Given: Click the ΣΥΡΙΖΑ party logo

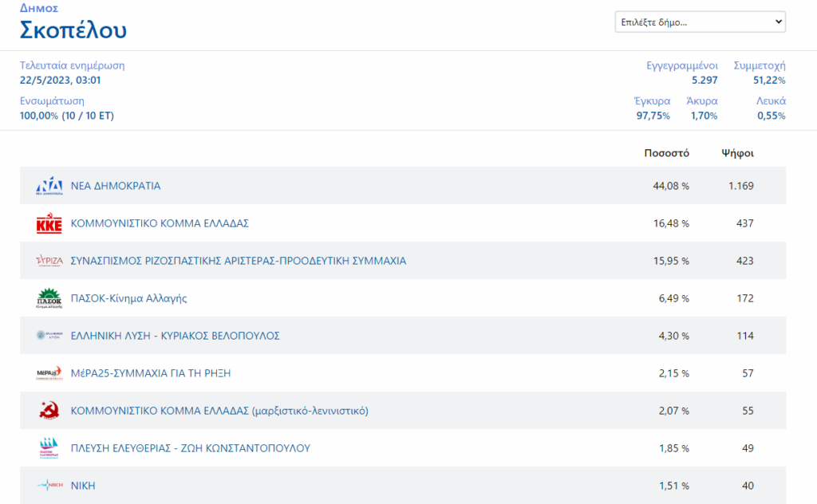Looking at the screenshot, I should point(49,261).
